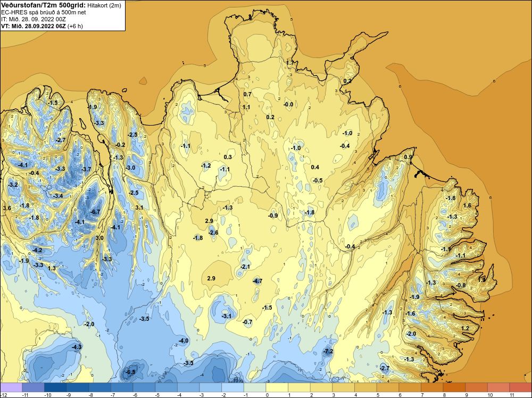Click the -4.2 temperature label
532x398 pixels.
pos(37,250)
